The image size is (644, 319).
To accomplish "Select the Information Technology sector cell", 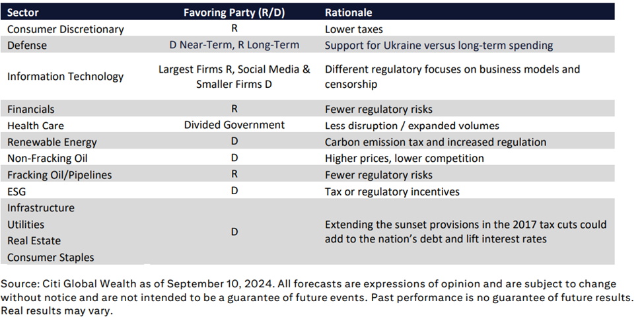I will 65,77.
